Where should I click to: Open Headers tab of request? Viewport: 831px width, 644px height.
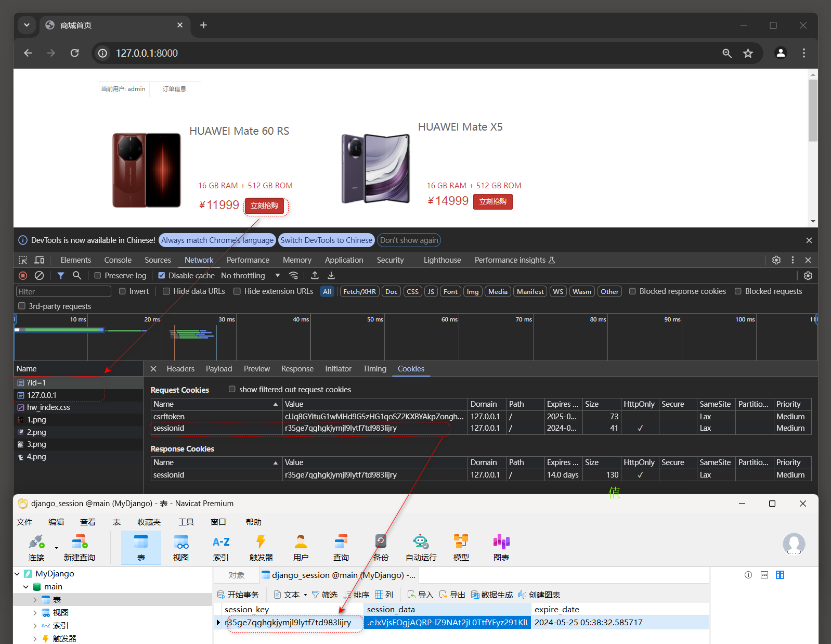pyautogui.click(x=180, y=369)
